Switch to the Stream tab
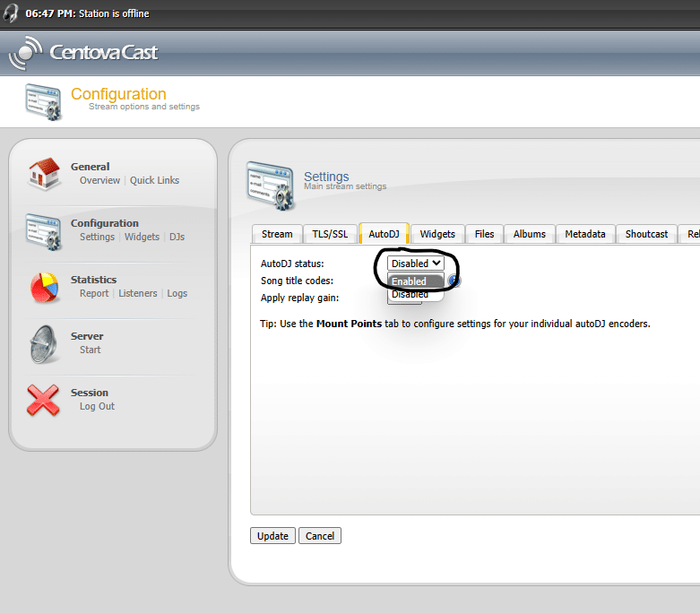700x614 pixels. click(x=277, y=234)
